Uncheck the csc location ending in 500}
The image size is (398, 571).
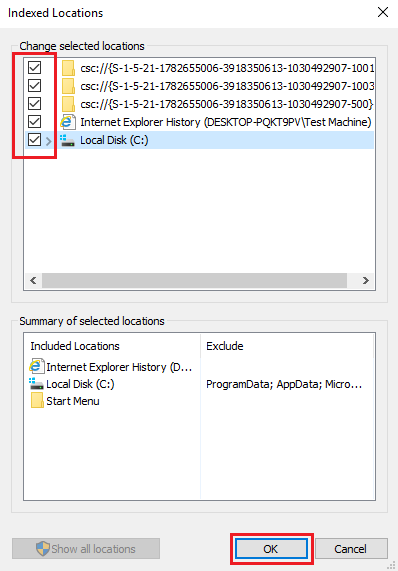[35, 104]
